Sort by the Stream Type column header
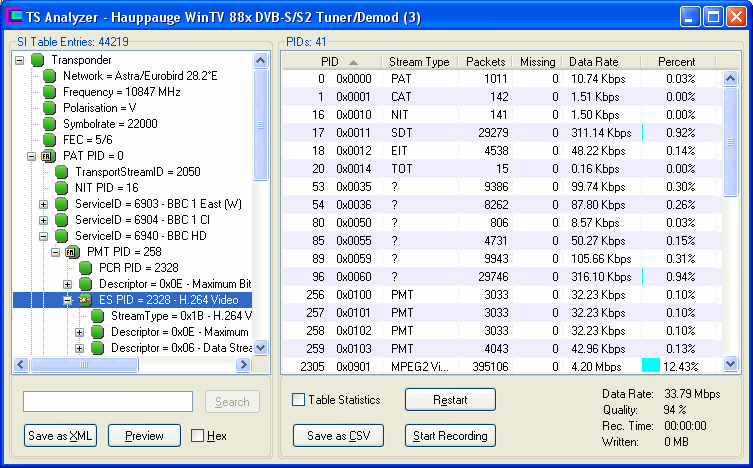This screenshot has width=753, height=468. (419, 62)
